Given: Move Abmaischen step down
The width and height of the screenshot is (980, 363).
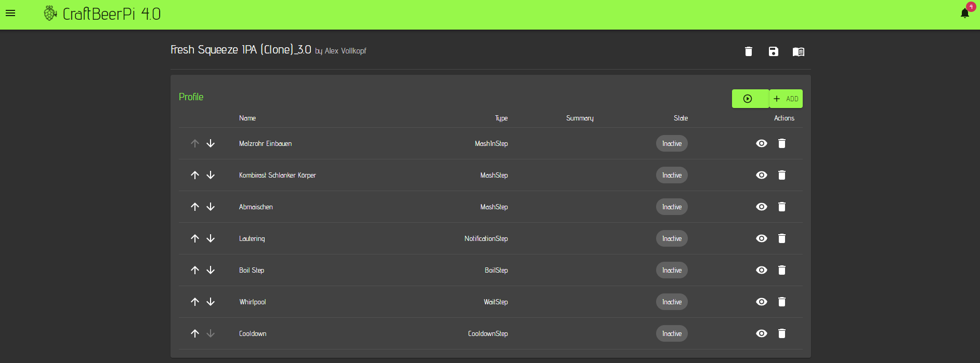Looking at the screenshot, I should tap(211, 207).
